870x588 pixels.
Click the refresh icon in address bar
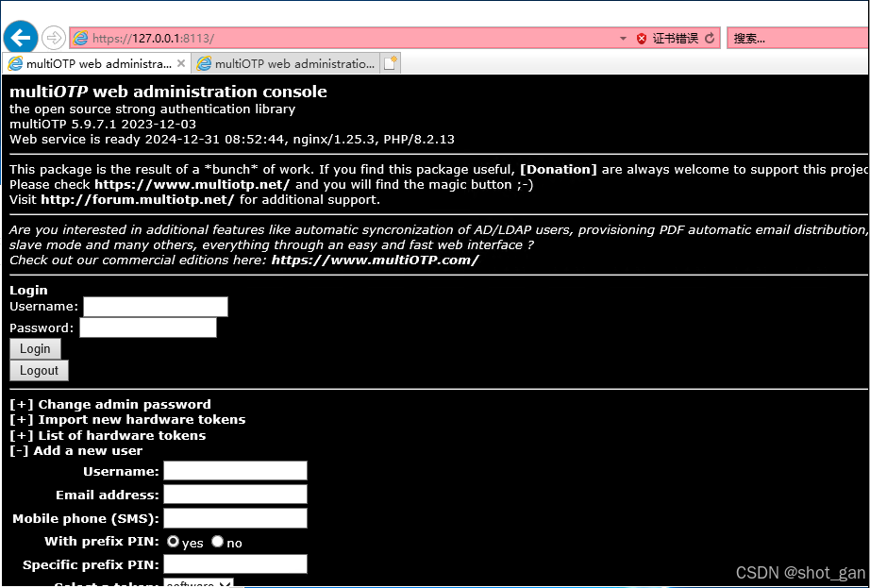point(709,39)
